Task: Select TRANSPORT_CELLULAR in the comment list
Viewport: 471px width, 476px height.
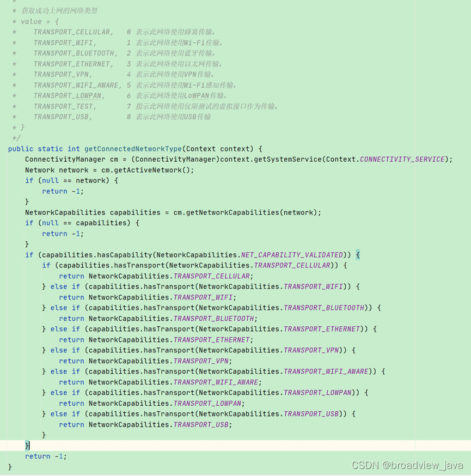Action: [72, 32]
